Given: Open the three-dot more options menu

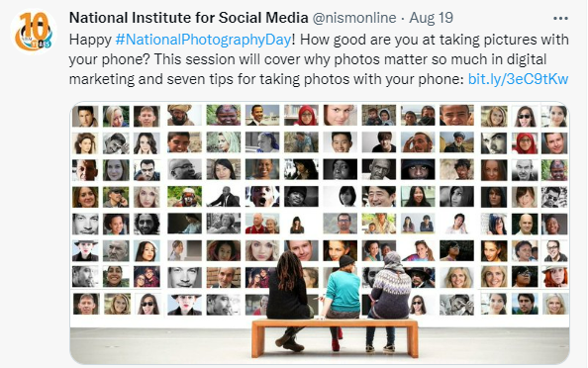Looking at the screenshot, I should coord(560,19).
